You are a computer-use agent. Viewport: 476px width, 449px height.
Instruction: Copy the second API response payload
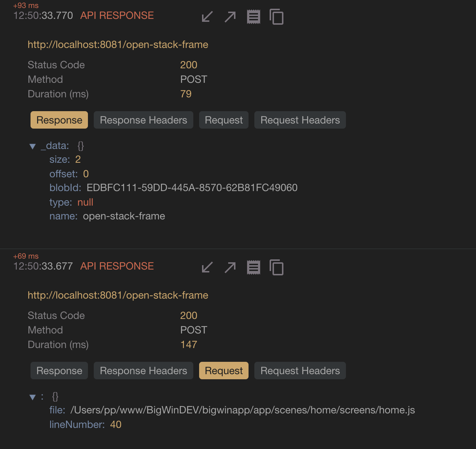click(277, 267)
